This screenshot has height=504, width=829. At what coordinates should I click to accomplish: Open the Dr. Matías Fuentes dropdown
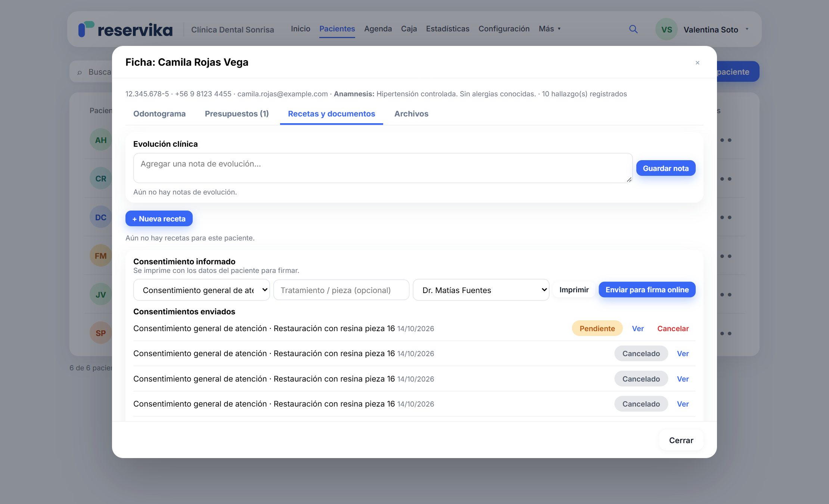coord(481,290)
